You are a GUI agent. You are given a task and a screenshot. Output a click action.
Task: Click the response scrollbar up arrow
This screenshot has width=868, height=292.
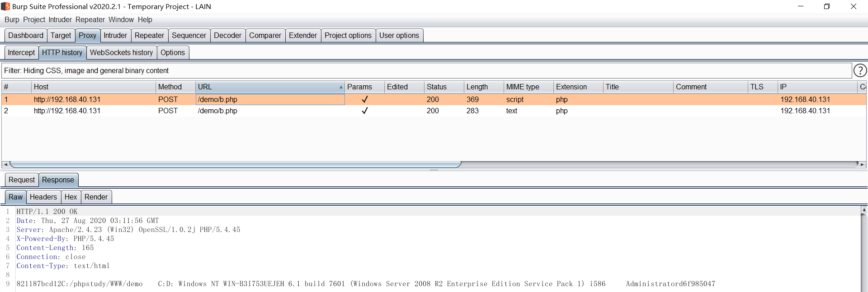864,210
